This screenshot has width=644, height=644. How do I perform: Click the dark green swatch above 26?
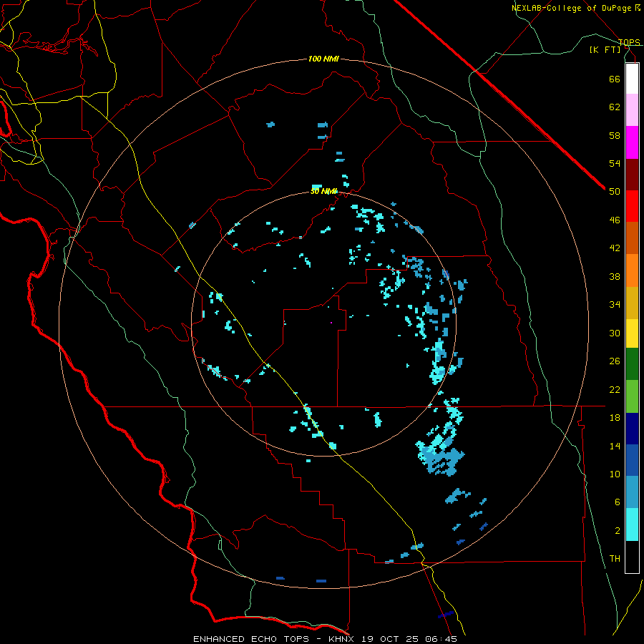pos(632,364)
